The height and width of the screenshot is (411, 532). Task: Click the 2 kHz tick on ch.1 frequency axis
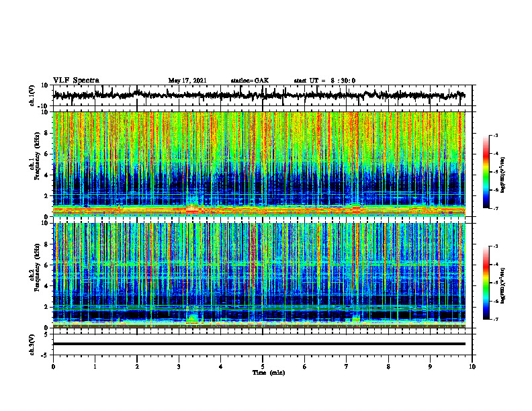pos(46,195)
